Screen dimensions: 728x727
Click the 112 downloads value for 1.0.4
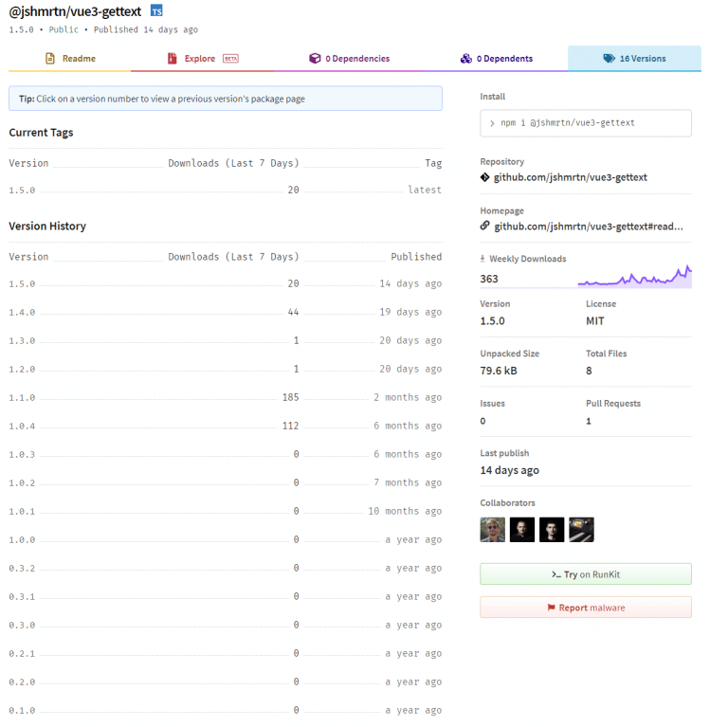tap(291, 426)
